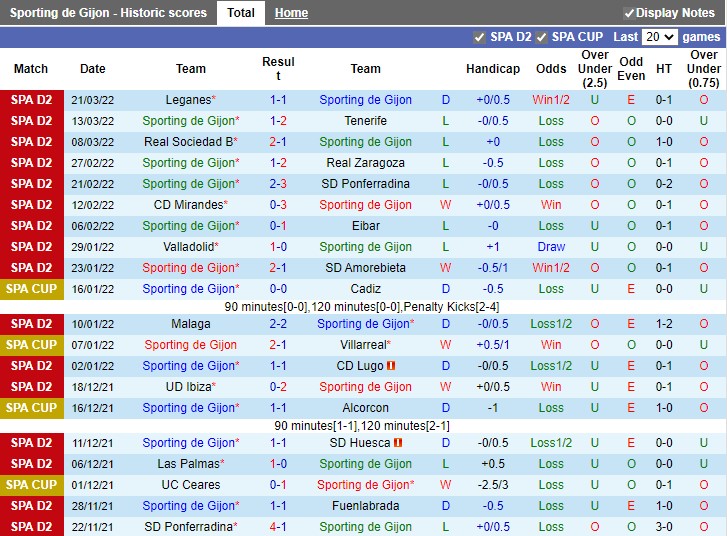The width and height of the screenshot is (727, 536).
Task: Select the Total tab
Action: pyautogui.click(x=240, y=13)
